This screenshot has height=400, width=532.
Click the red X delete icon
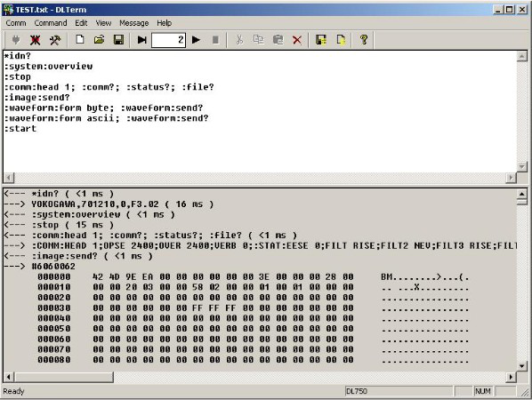point(297,40)
